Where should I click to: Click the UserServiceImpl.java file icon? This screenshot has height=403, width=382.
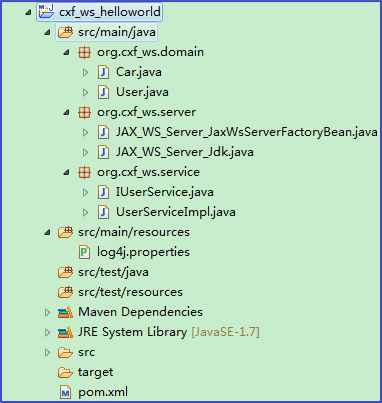[103, 212]
